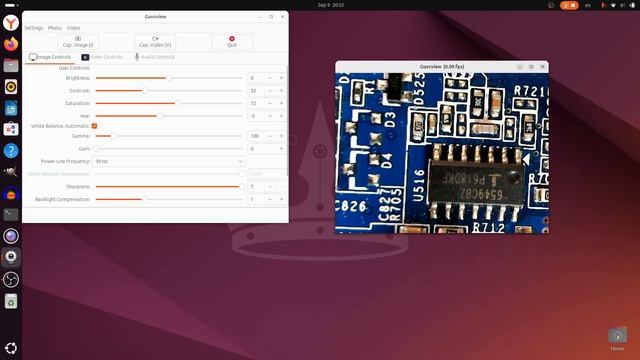Switch to the Audio Controls tab
Viewport: 640px width, 360px height.
click(x=155, y=57)
